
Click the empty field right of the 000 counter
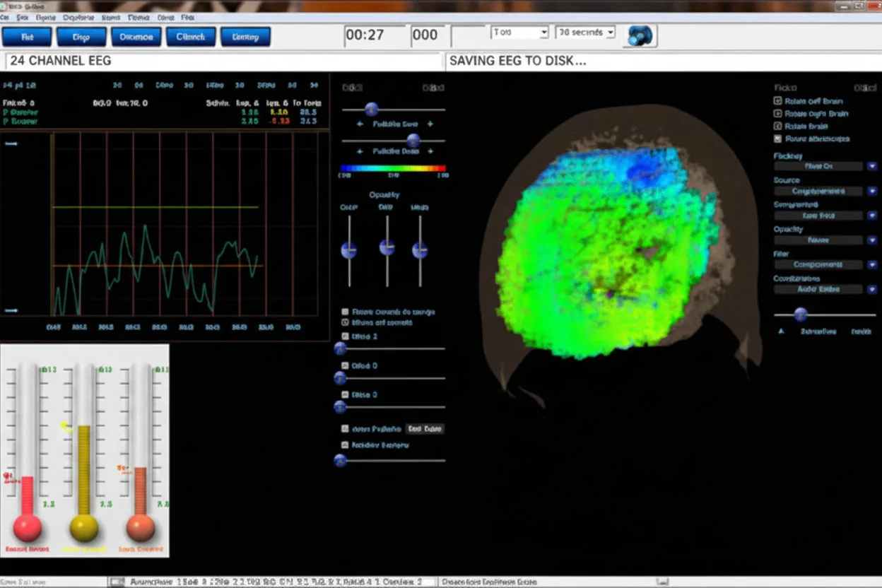(467, 35)
